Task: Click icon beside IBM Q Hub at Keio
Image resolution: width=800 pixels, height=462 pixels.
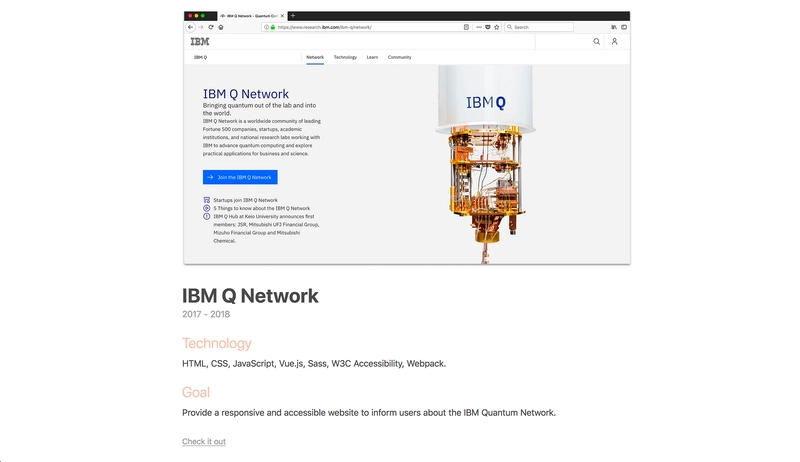Action: (207, 216)
